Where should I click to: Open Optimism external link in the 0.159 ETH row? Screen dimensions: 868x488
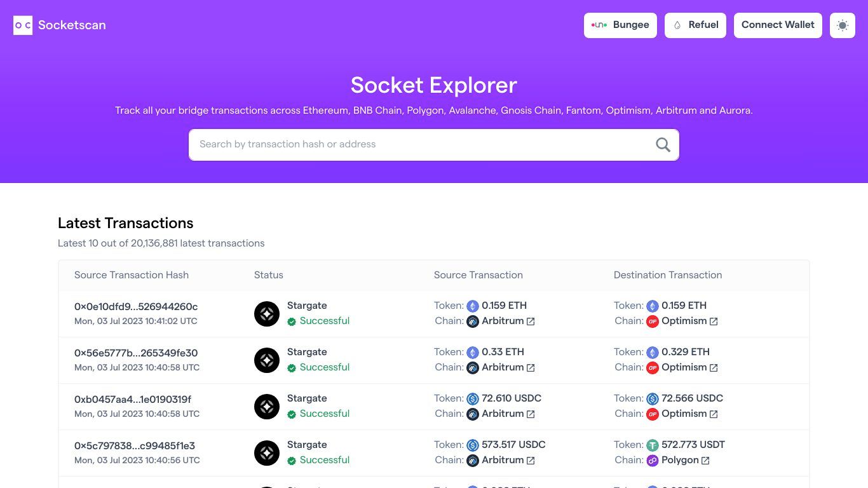(x=714, y=322)
